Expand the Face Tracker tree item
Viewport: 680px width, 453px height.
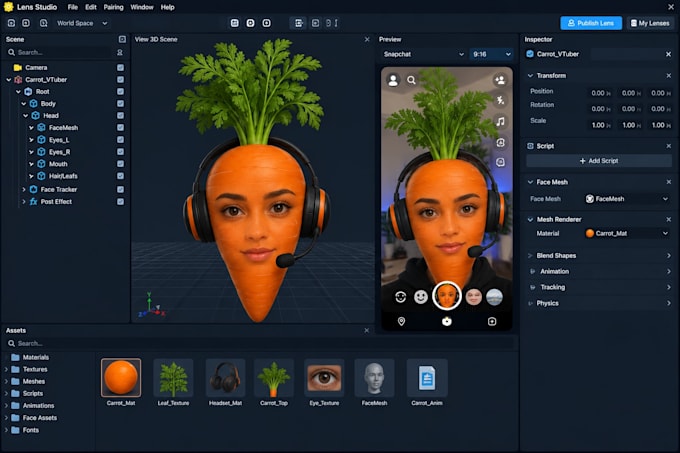pos(24,189)
